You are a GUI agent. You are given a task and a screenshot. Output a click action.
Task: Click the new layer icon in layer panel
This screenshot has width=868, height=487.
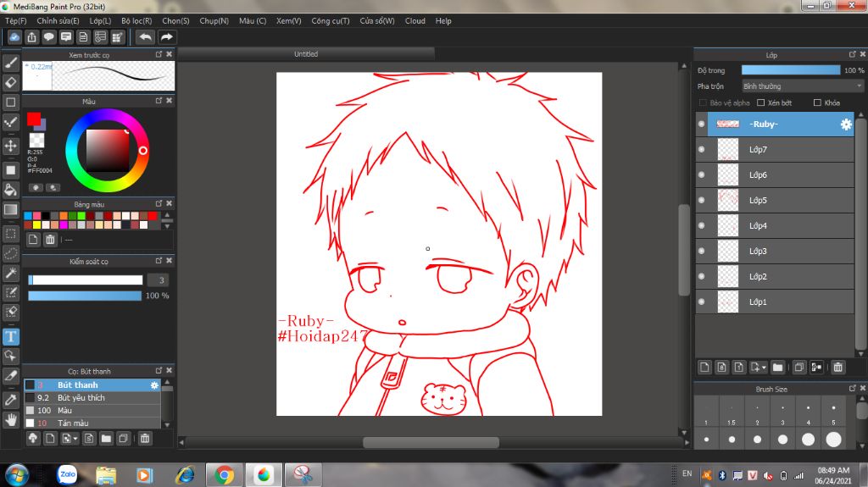click(704, 367)
